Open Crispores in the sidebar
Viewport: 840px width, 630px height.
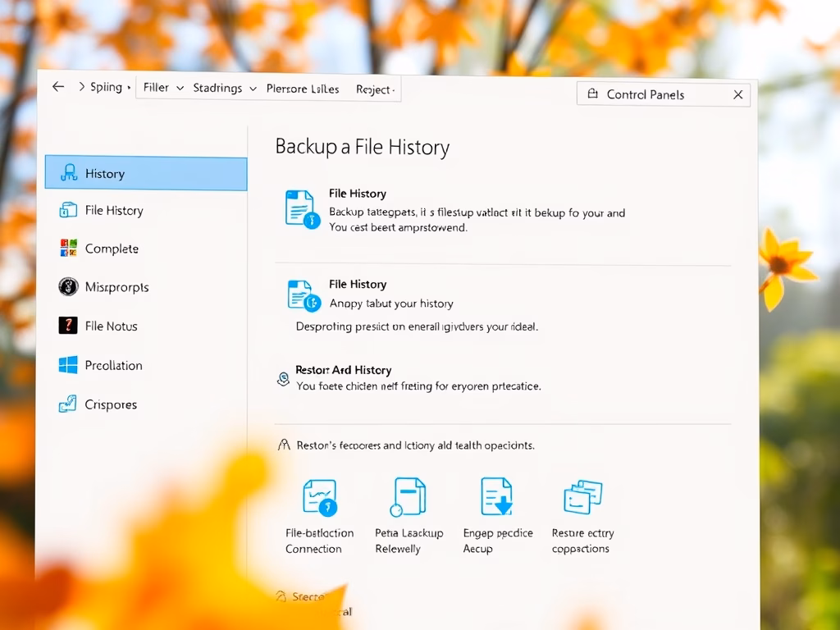[x=111, y=404]
